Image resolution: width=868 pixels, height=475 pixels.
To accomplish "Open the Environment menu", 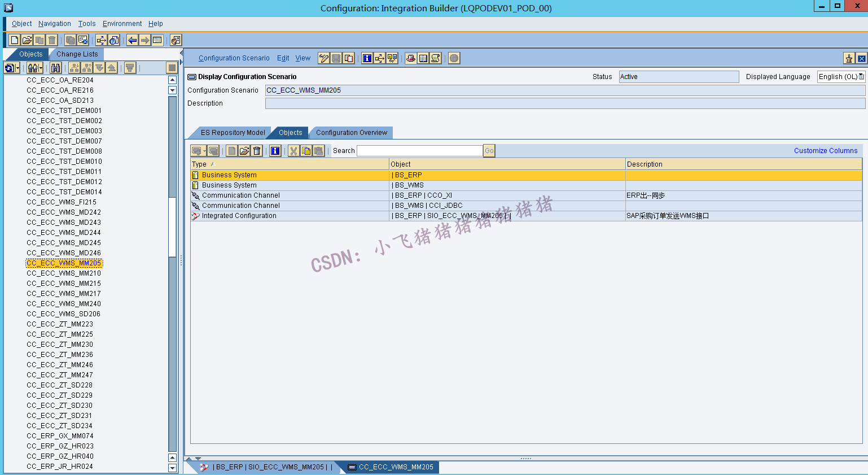I will pos(122,24).
